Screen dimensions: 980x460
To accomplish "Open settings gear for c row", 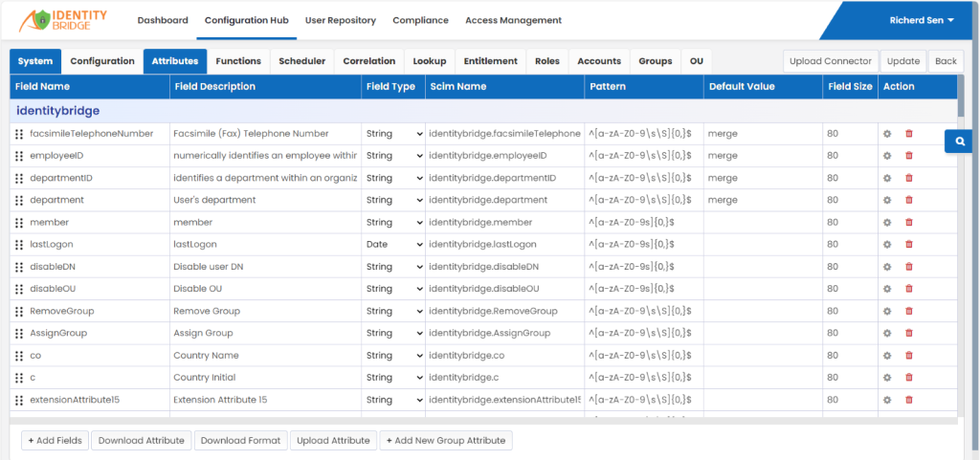I will pos(886,378).
